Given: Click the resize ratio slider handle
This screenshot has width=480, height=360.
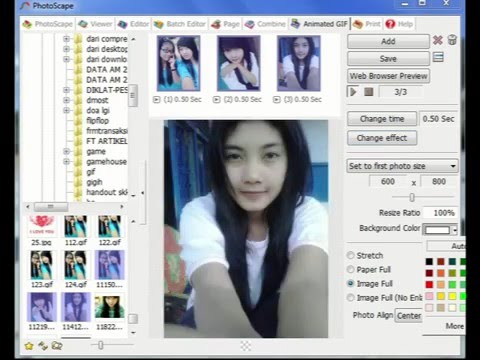Looking at the screenshot, I should click(412, 197).
